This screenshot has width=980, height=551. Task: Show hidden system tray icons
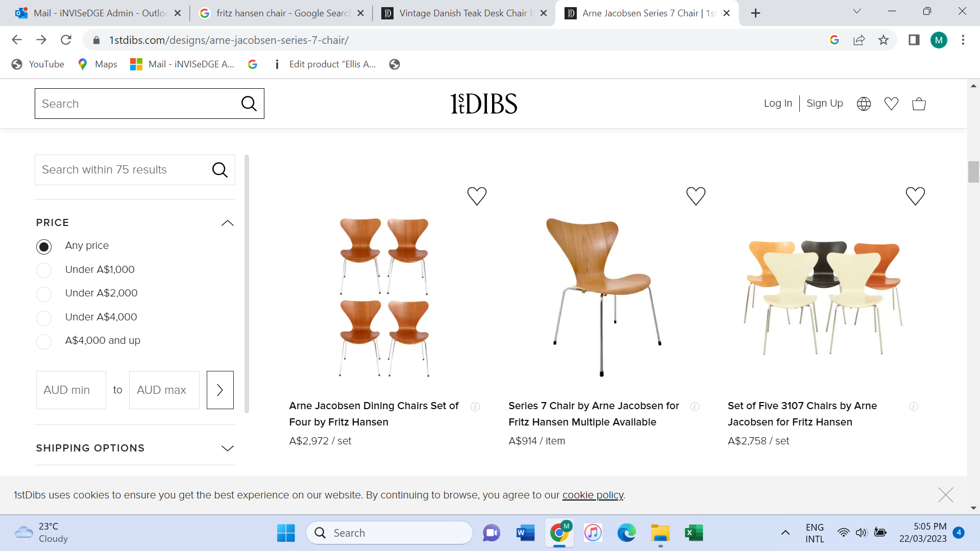click(x=786, y=533)
